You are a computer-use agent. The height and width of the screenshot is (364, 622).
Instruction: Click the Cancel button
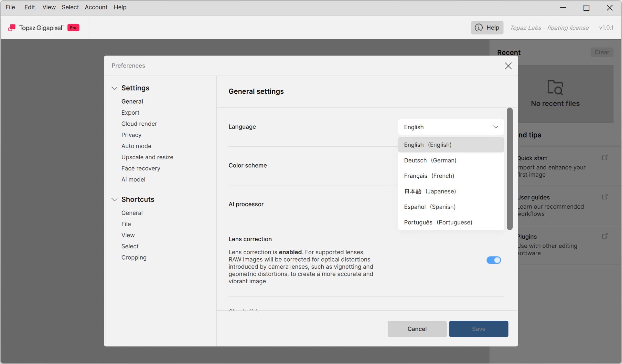pos(417,329)
